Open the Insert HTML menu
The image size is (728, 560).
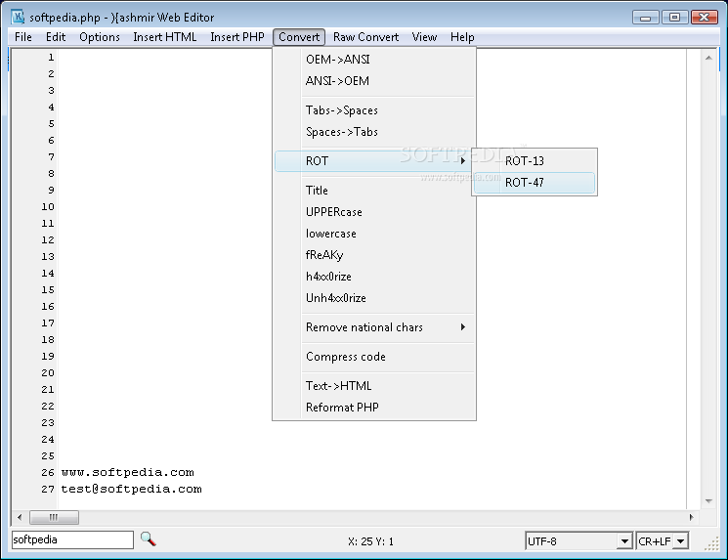tap(165, 37)
